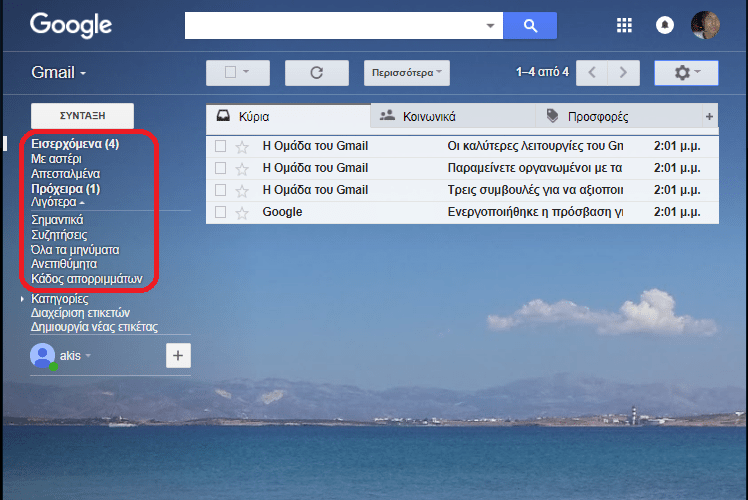Image resolution: width=748 pixels, height=500 pixels.
Task: Open the account profile picture
Action: tap(705, 25)
